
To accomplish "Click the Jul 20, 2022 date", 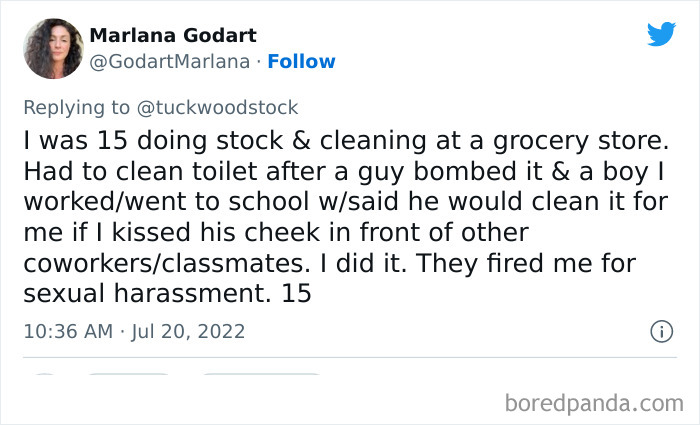I will click(187, 331).
